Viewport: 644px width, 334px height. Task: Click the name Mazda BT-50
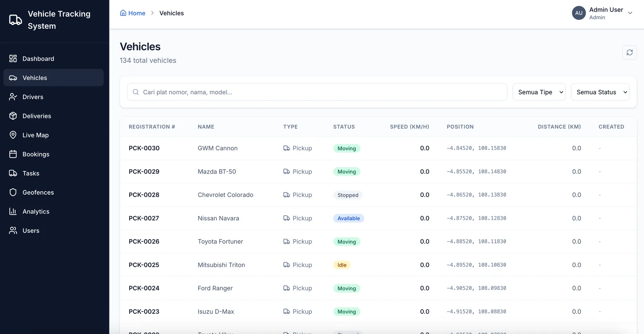[217, 172]
